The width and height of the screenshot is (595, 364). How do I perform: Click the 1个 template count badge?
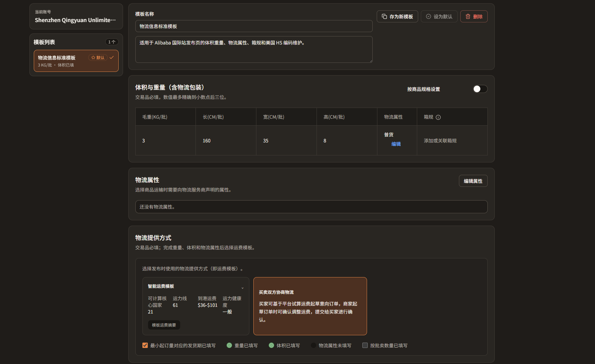(112, 42)
